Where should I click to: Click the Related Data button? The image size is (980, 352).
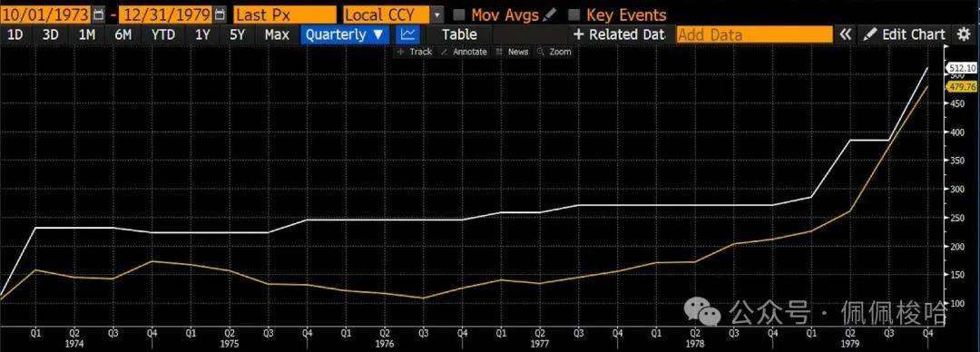[x=620, y=35]
